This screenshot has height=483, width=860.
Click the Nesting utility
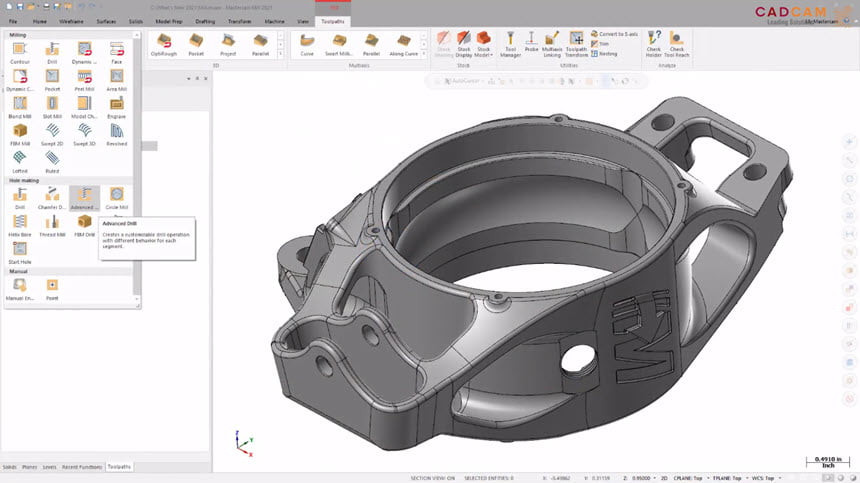(x=604, y=54)
